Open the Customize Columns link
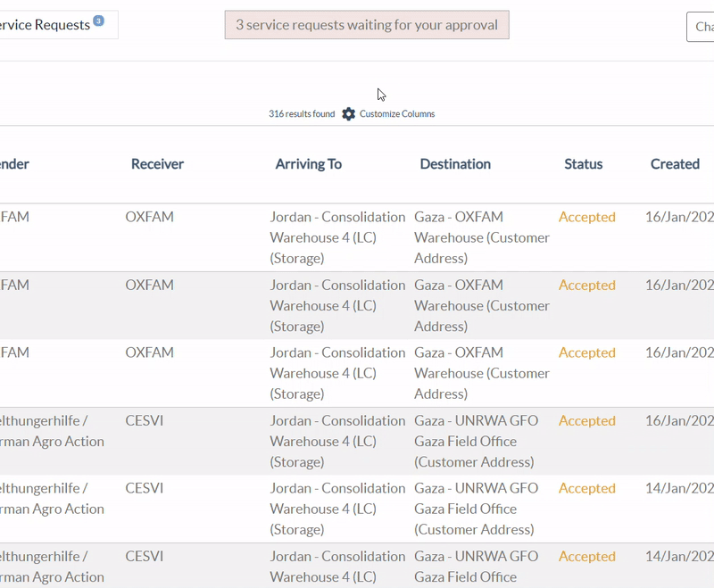 point(397,114)
